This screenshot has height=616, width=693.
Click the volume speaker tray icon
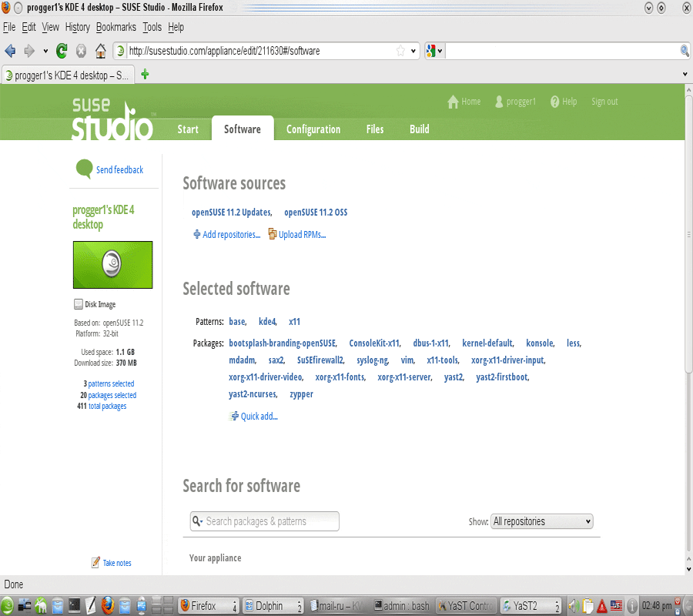tap(574, 605)
